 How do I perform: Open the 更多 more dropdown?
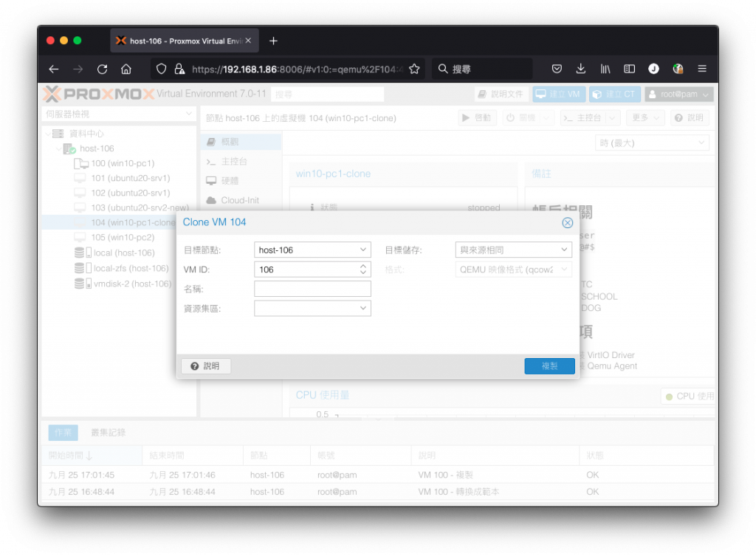coord(645,117)
